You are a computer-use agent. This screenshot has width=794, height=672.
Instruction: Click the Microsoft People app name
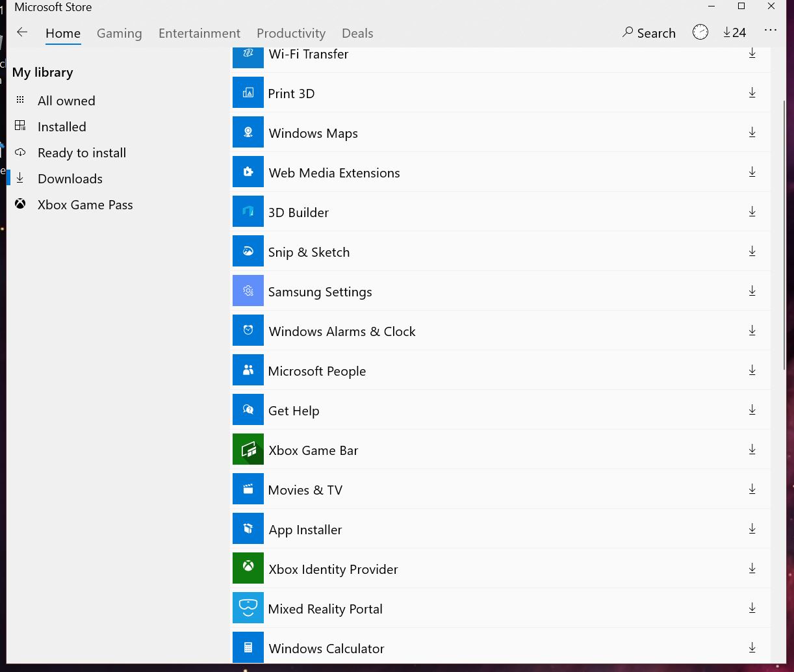[317, 371]
